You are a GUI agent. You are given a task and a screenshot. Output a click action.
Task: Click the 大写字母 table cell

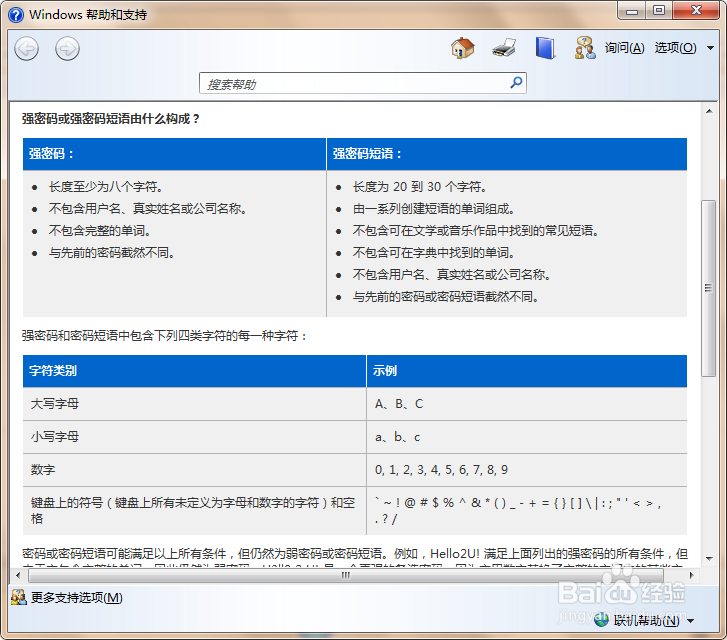(195, 404)
